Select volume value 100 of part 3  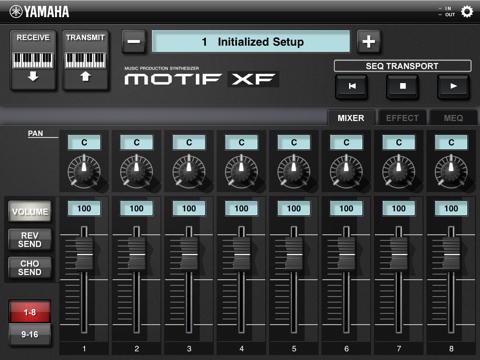(189, 208)
